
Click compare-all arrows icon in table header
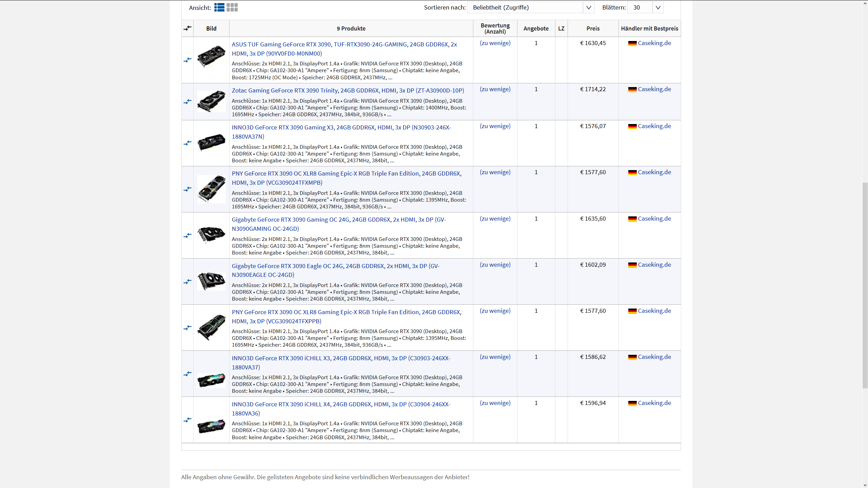coord(188,28)
